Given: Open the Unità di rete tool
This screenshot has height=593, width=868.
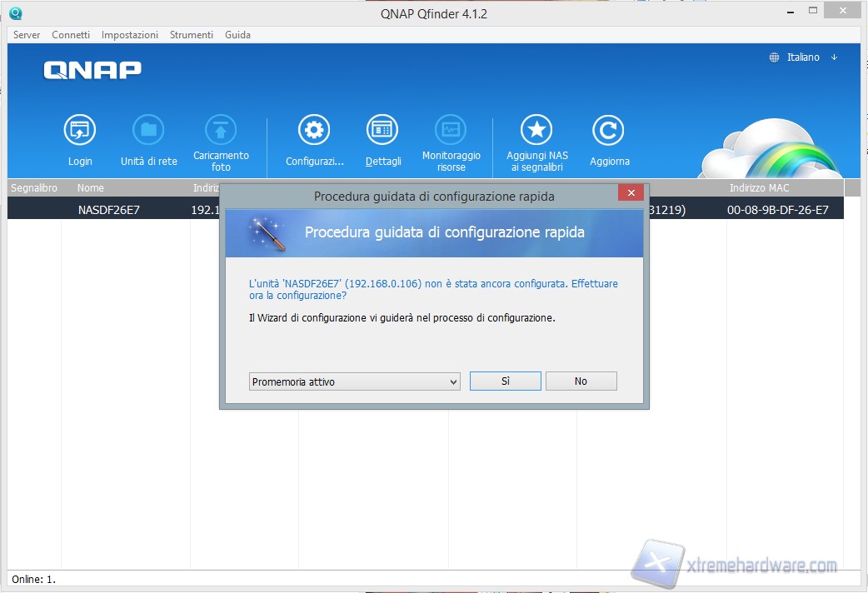Looking at the screenshot, I should (x=148, y=131).
